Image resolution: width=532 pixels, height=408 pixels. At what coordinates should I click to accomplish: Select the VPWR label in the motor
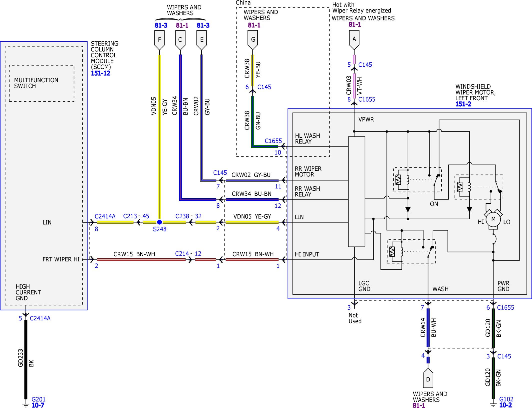pyautogui.click(x=366, y=120)
